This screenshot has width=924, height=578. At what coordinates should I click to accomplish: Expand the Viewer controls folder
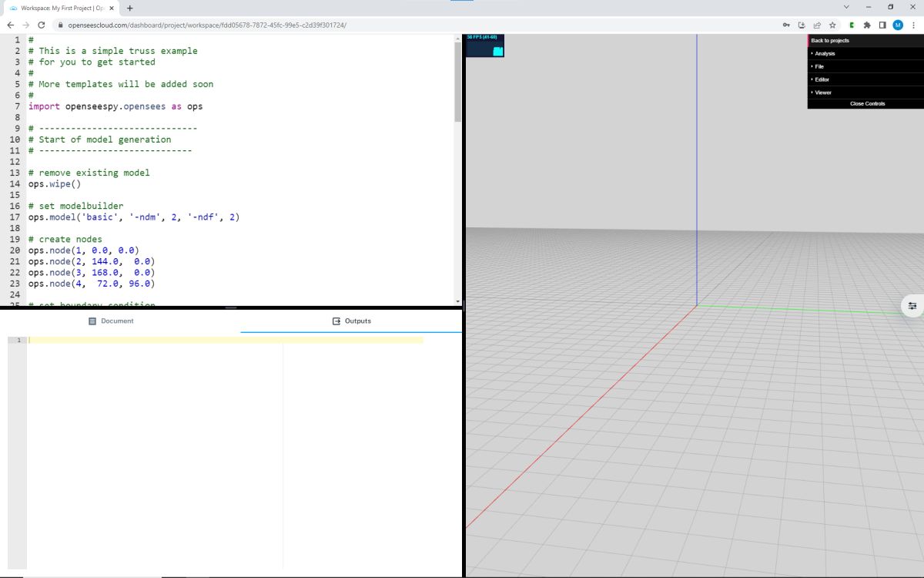[865, 92]
